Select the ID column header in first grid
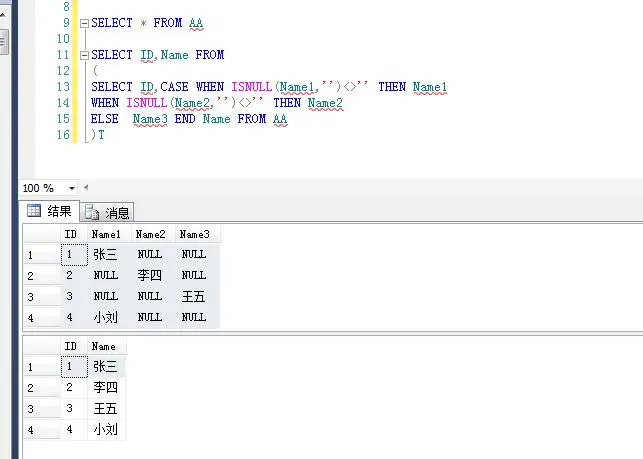 click(x=74, y=234)
